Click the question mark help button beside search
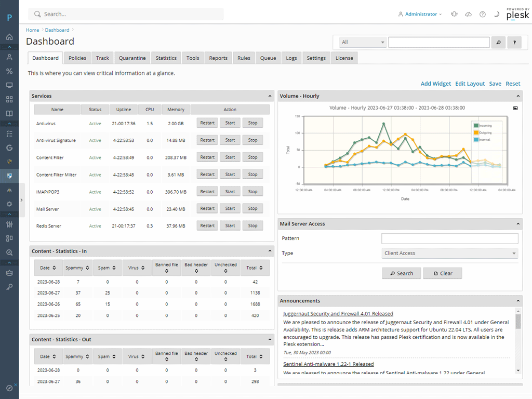 (514, 43)
